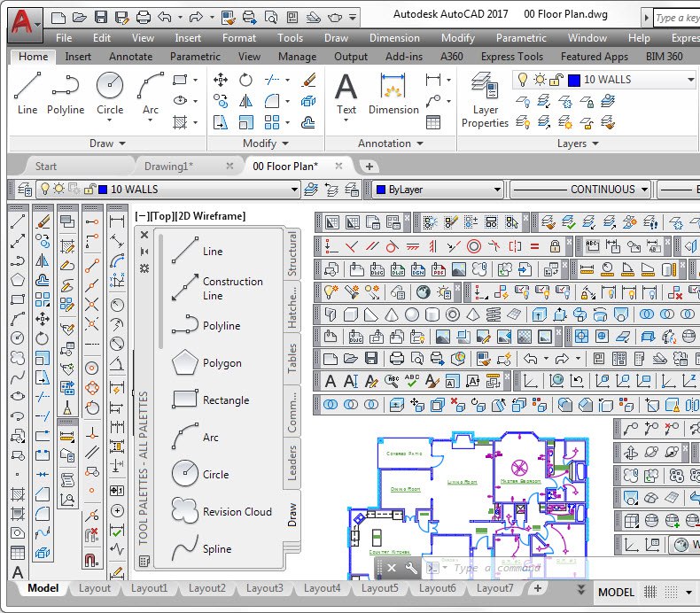Click the Type a command input

click(497, 568)
